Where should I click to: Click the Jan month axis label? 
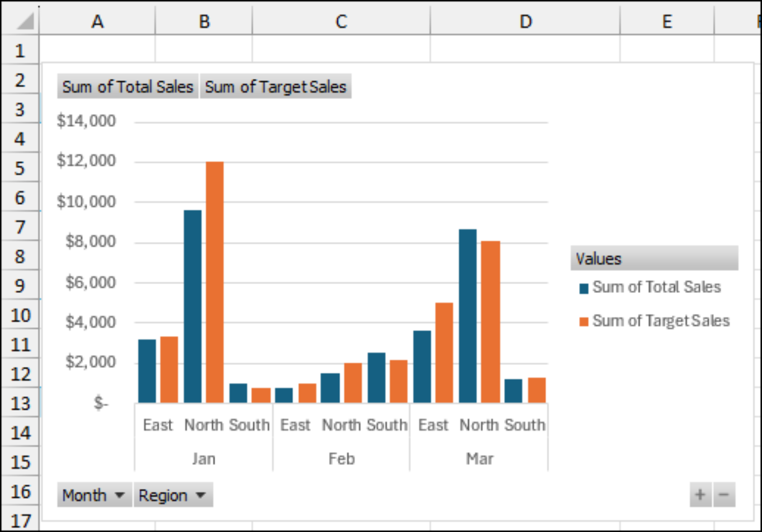tap(204, 459)
